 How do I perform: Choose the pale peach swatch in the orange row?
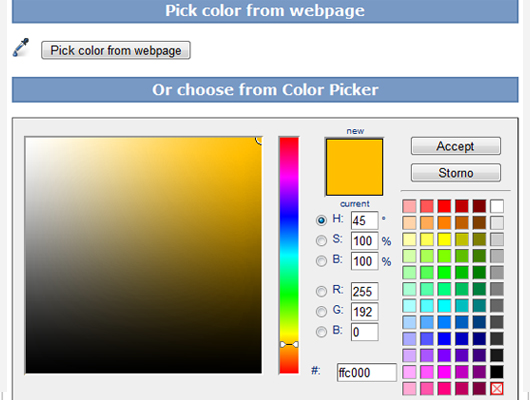point(409,222)
